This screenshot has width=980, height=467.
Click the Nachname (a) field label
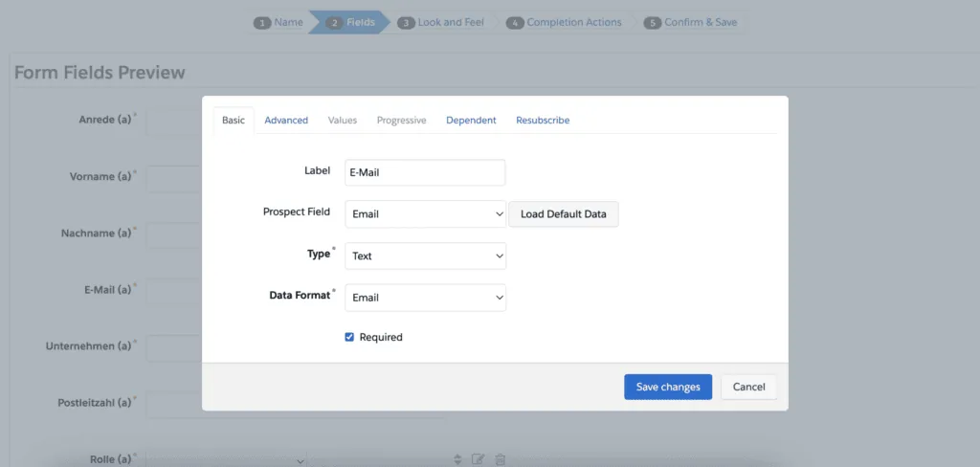point(97,233)
